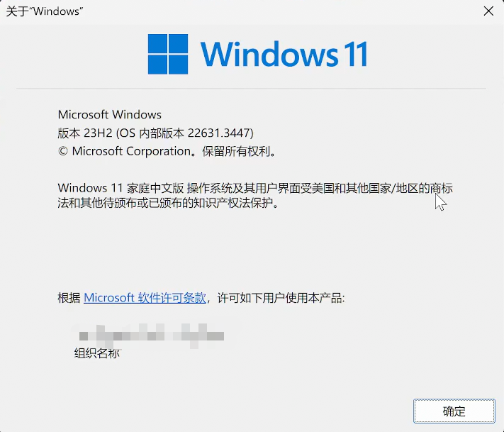Viewport: 504px width, 432px height.
Task: Click the 保留所有权利 copyright text
Action: point(236,151)
